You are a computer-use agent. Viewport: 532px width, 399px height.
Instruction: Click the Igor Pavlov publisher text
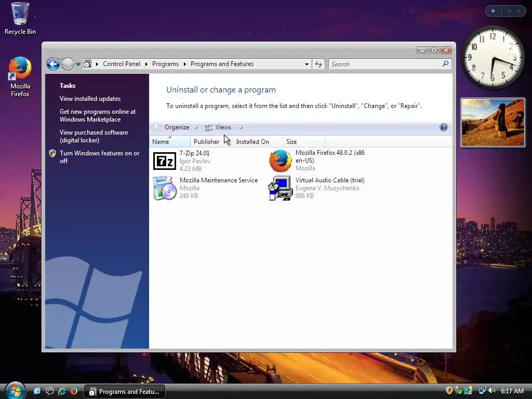point(195,161)
